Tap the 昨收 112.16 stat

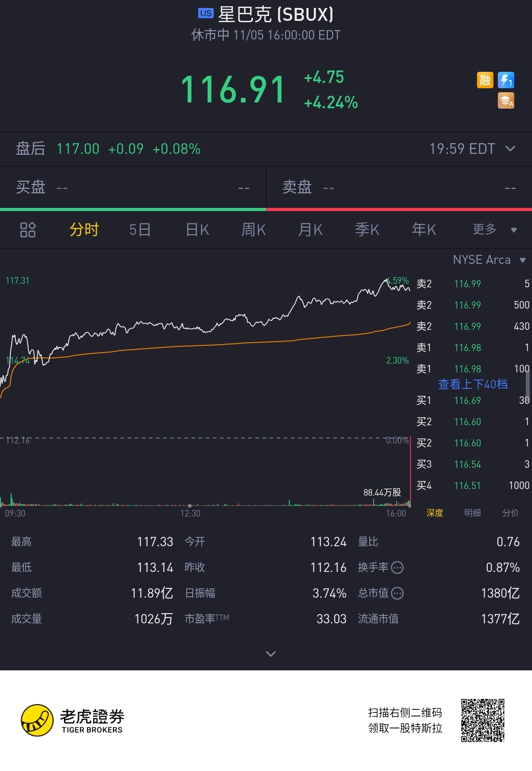click(266, 567)
